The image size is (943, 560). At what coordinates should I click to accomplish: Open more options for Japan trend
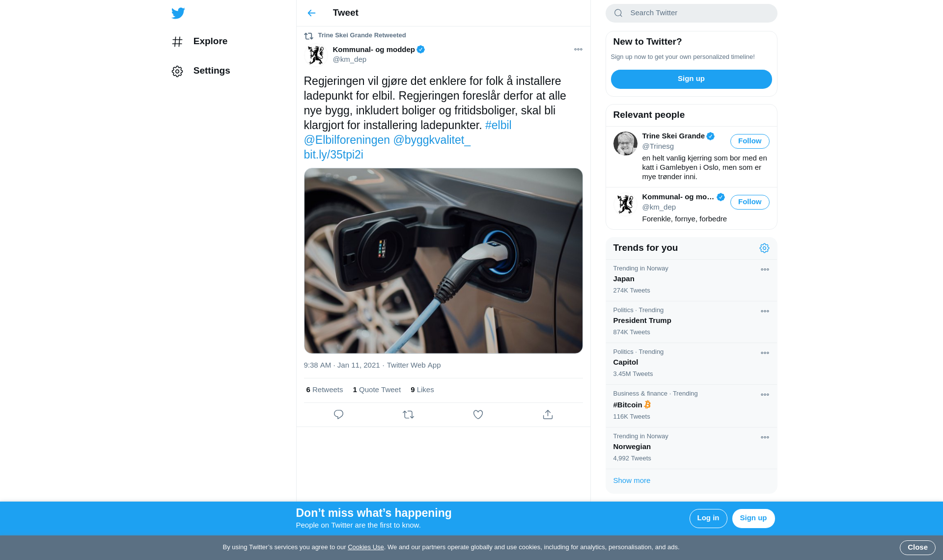pos(765,269)
